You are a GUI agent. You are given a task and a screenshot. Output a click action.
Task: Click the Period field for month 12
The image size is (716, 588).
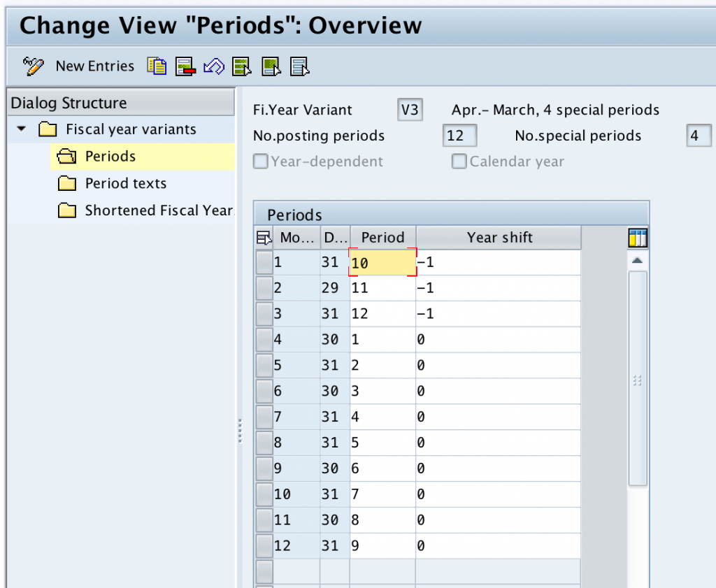382,546
